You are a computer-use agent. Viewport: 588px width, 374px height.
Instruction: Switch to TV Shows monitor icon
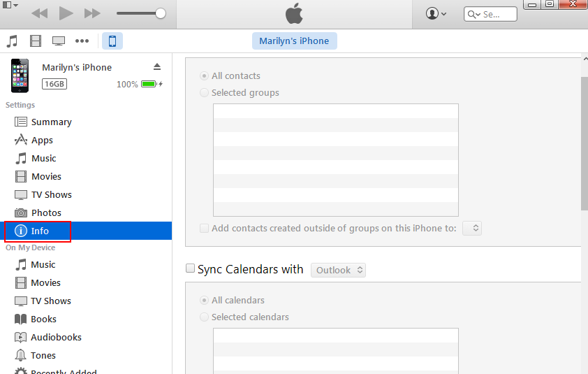[59, 41]
